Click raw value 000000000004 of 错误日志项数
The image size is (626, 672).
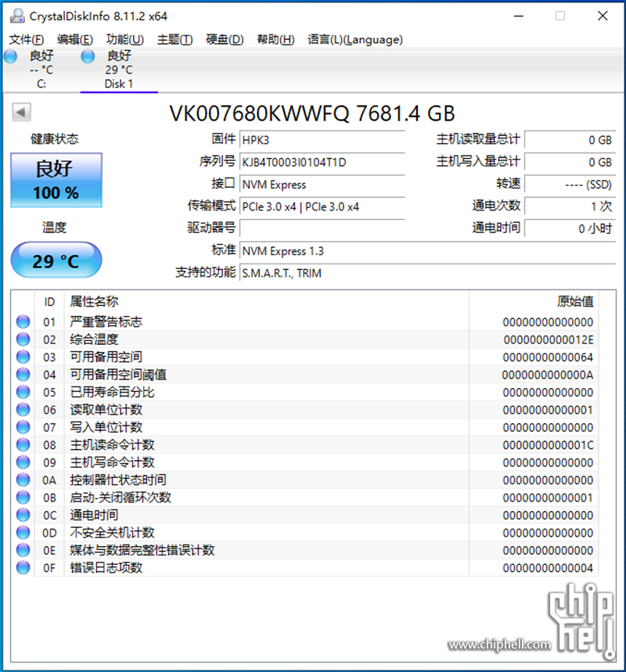pos(549,568)
